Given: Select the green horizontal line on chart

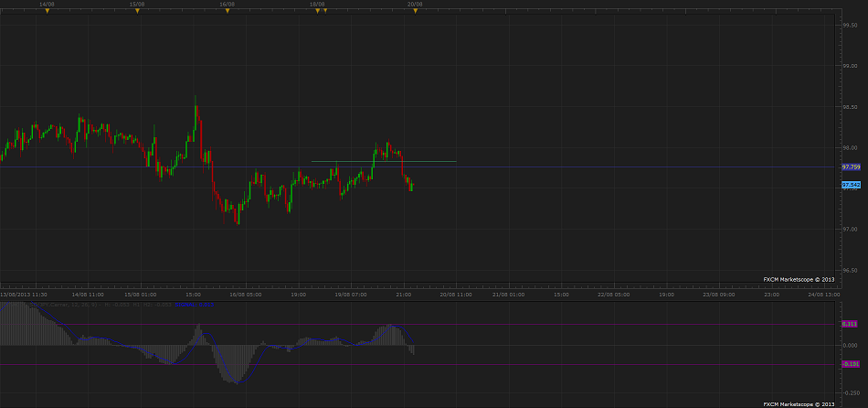Looking at the screenshot, I should pos(384,162).
